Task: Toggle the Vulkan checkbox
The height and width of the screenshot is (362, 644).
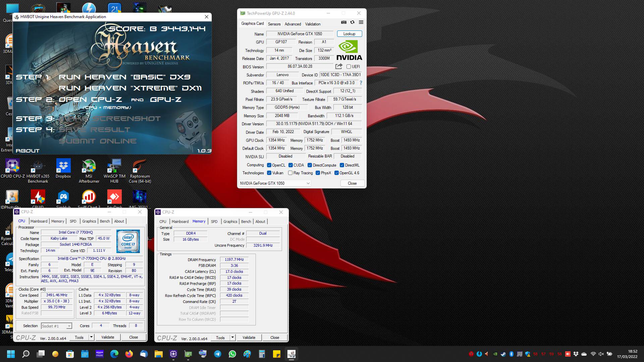Action: [269, 173]
